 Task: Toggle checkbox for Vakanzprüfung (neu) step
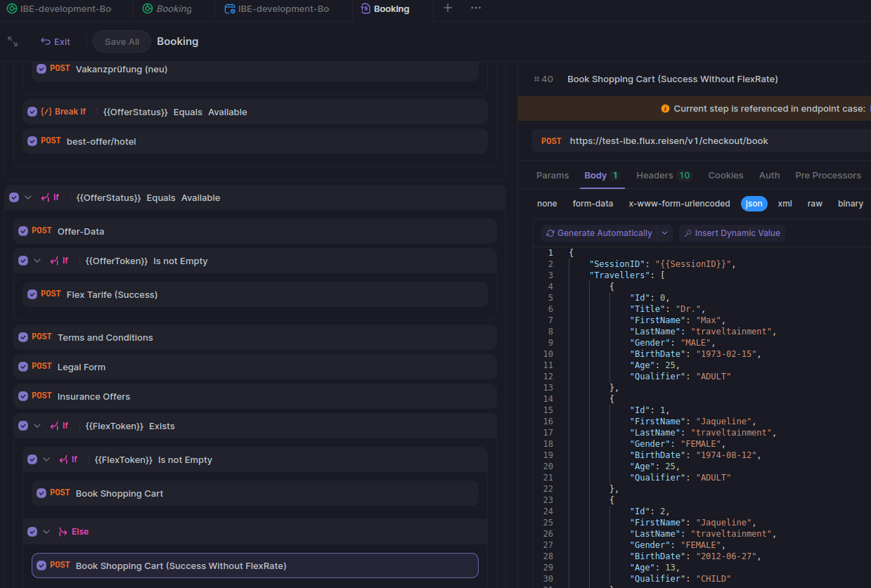41,69
